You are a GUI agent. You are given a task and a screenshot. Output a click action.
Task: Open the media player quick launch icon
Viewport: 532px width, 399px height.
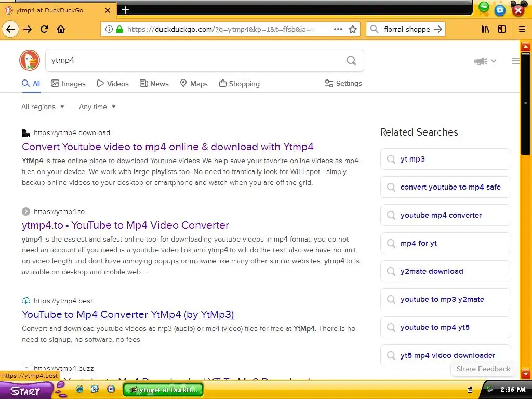click(111, 389)
